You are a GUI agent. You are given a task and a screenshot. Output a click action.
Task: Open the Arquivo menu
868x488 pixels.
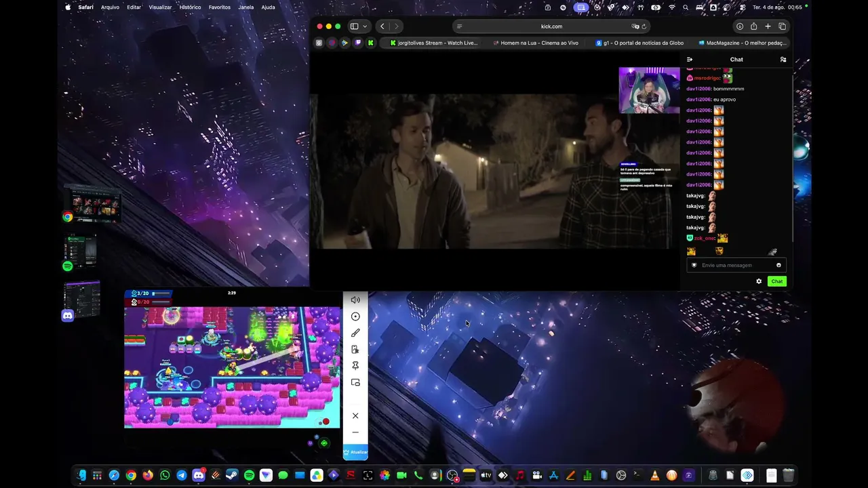[110, 7]
